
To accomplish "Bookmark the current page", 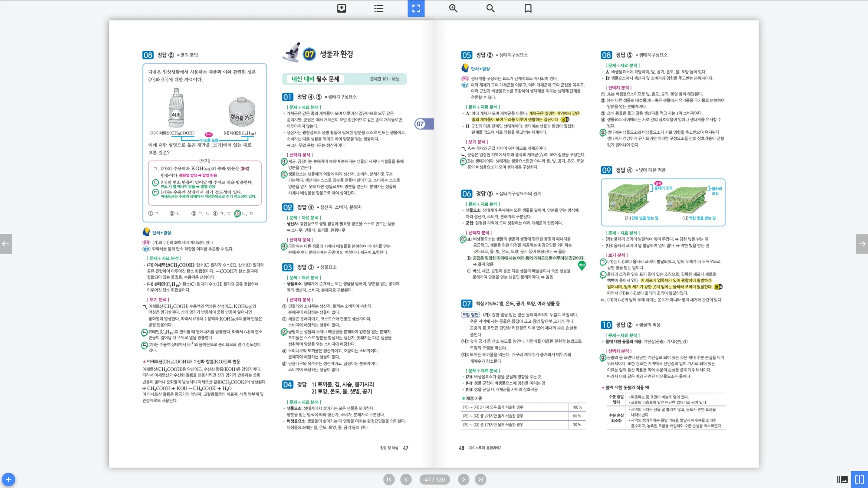I will pos(528,8).
